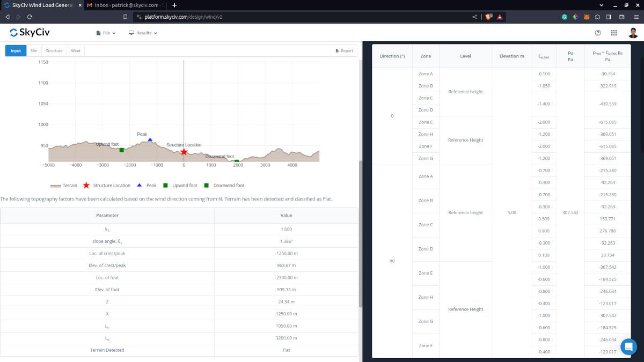The height and width of the screenshot is (362, 644).
Task: Reload the page with the refresh icon
Action: click(30, 17)
